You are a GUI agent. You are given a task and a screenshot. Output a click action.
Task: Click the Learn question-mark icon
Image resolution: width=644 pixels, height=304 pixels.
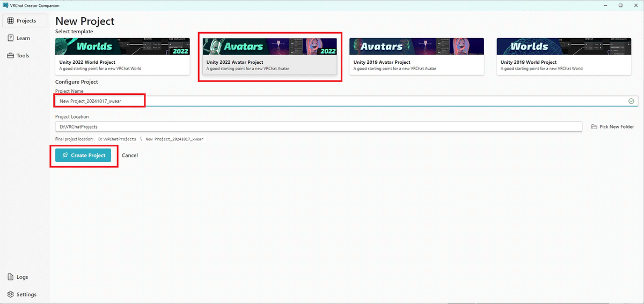pos(11,38)
